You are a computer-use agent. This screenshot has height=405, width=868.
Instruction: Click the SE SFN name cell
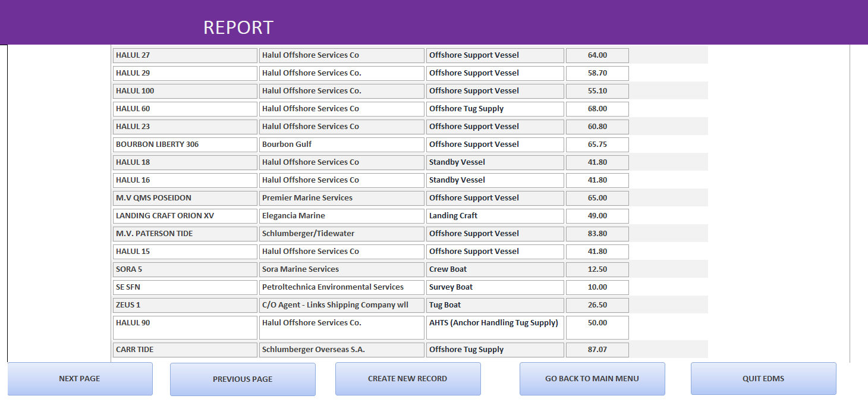185,287
